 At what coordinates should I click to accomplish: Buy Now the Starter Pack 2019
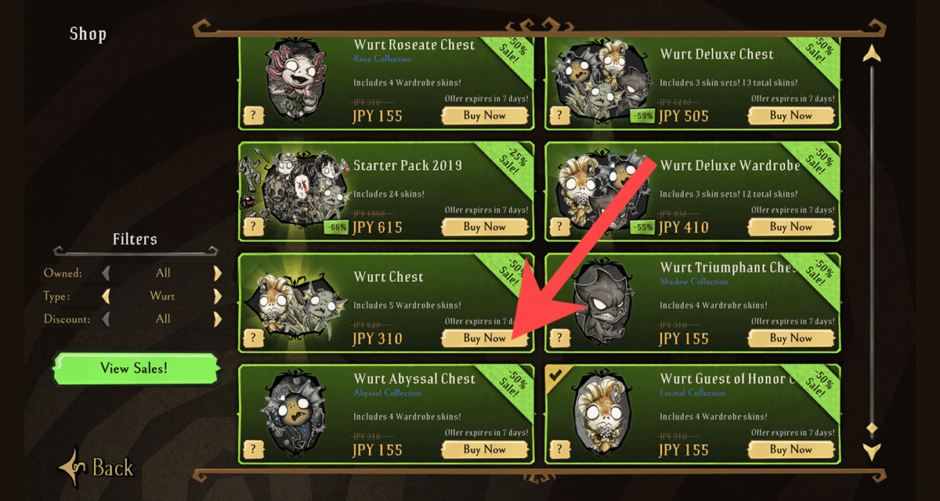[484, 227]
